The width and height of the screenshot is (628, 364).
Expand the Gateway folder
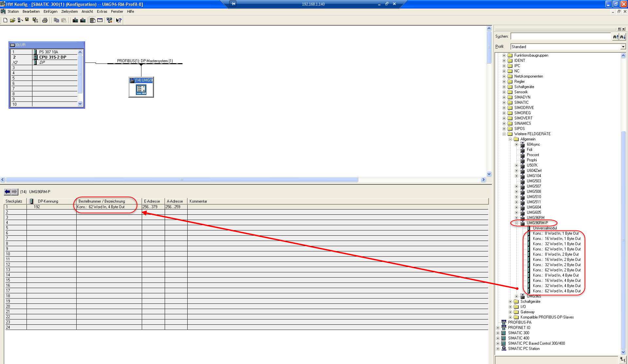pyautogui.click(x=510, y=312)
